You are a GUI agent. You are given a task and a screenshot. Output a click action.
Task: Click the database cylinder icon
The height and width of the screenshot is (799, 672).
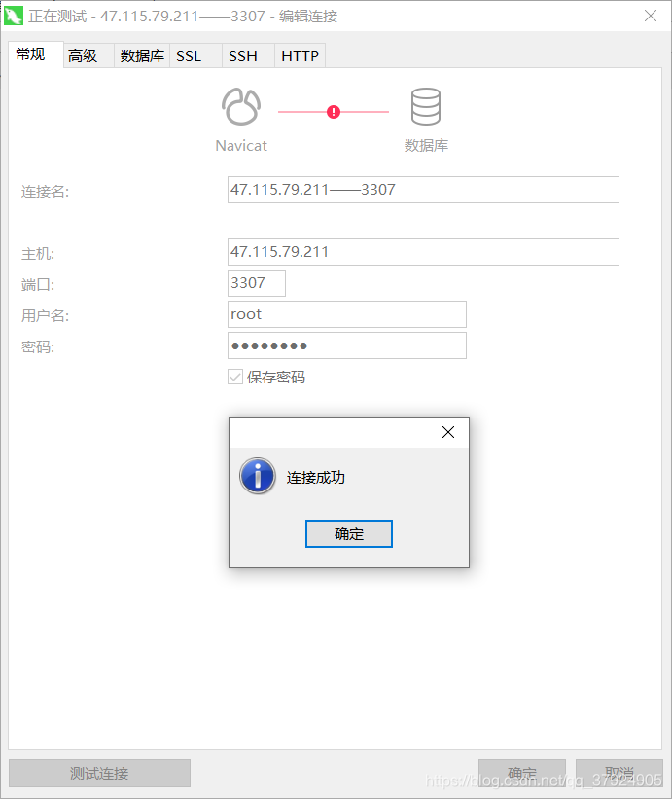[426, 106]
